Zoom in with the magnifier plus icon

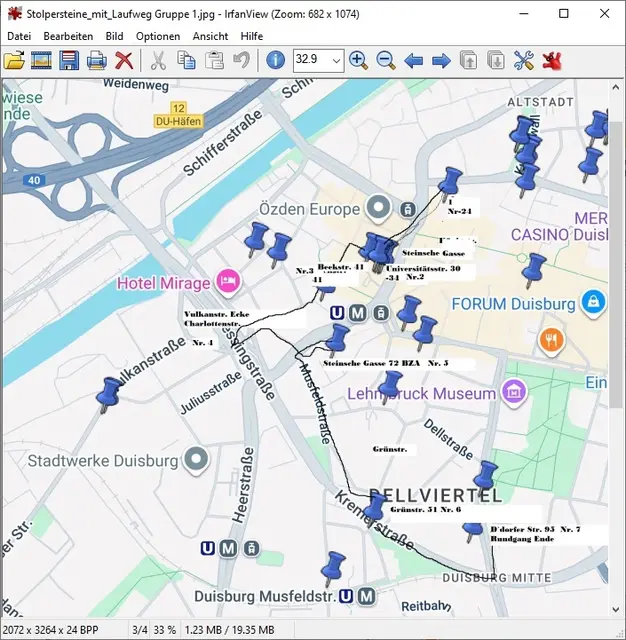[358, 61]
